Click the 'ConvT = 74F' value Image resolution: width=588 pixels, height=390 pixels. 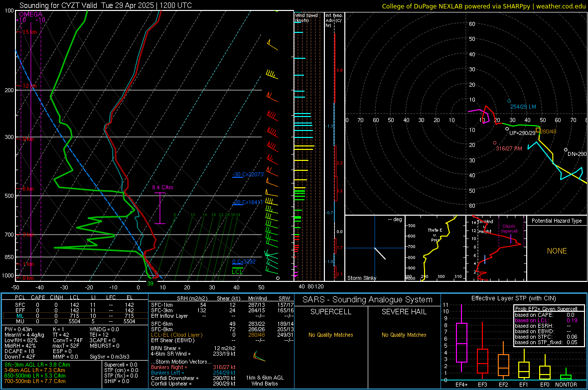[68, 341]
